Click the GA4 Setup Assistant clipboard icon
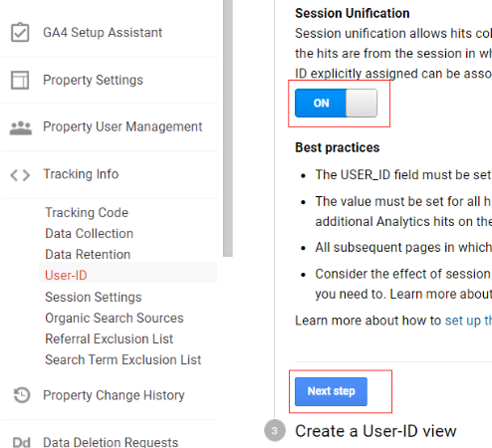492x448 pixels. tap(20, 32)
